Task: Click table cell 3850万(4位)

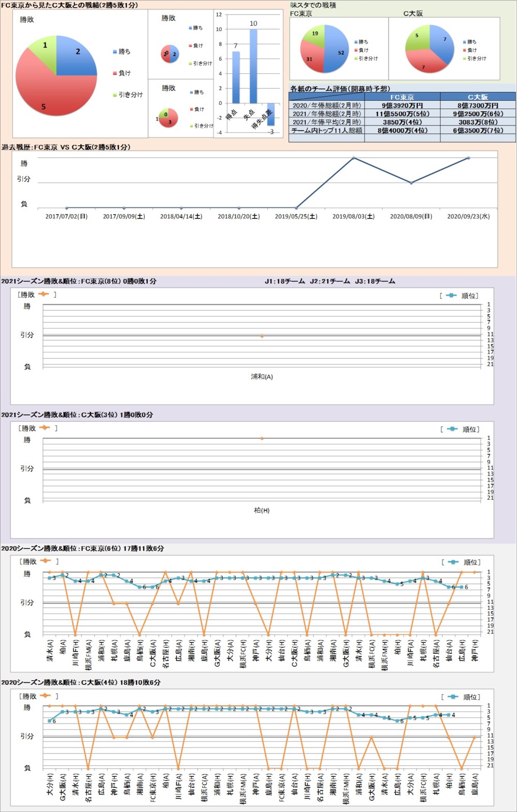Action: (402, 122)
